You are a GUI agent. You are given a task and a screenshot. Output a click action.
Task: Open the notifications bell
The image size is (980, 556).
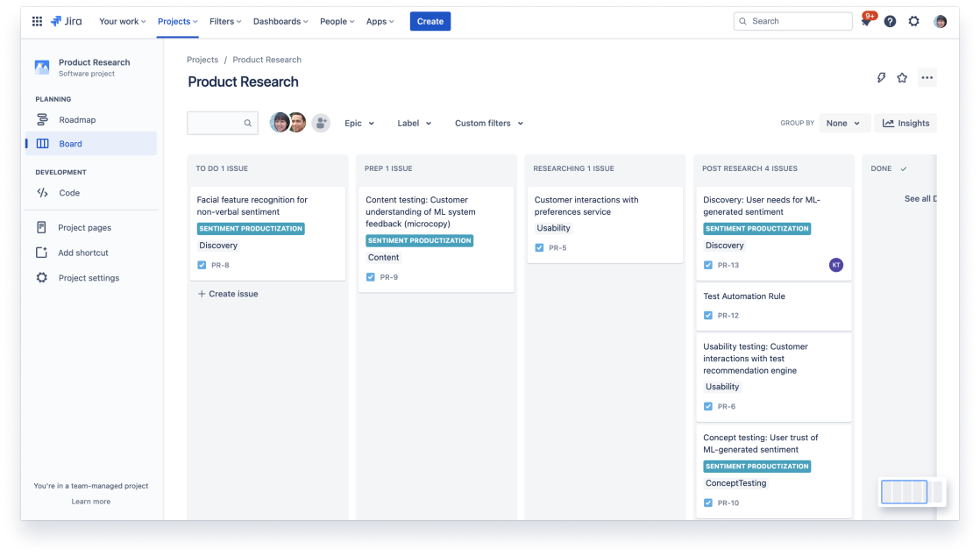click(x=866, y=21)
